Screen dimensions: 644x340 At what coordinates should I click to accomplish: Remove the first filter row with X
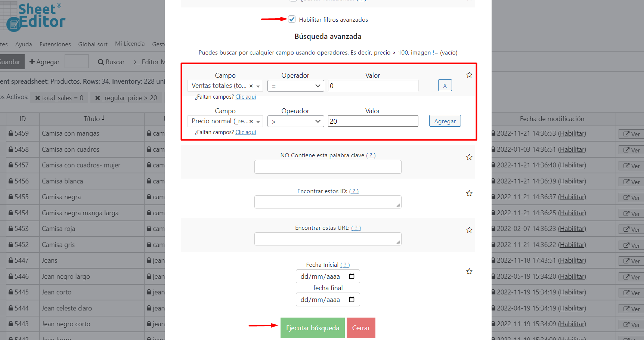coord(445,86)
